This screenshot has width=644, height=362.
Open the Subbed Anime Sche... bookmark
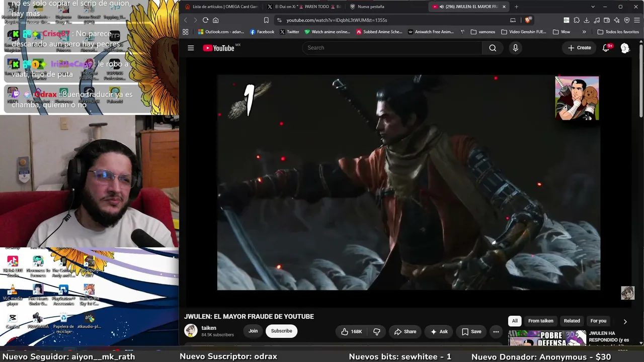[379, 32]
